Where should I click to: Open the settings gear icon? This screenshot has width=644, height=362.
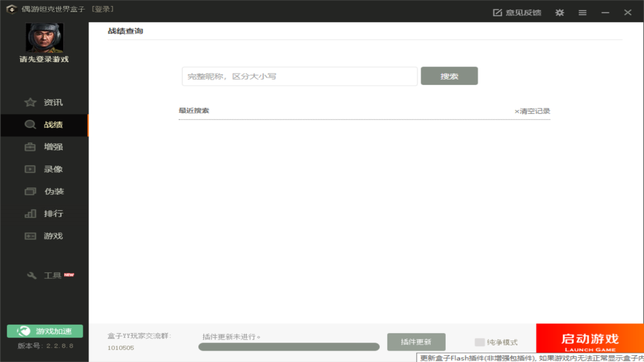[559, 12]
